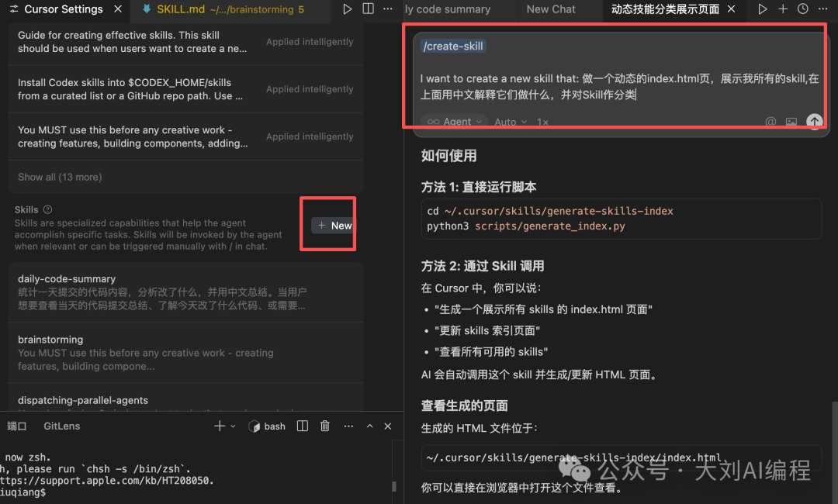Expand rules list via Show all (13 more)
This screenshot has width=838, height=504.
click(60, 177)
